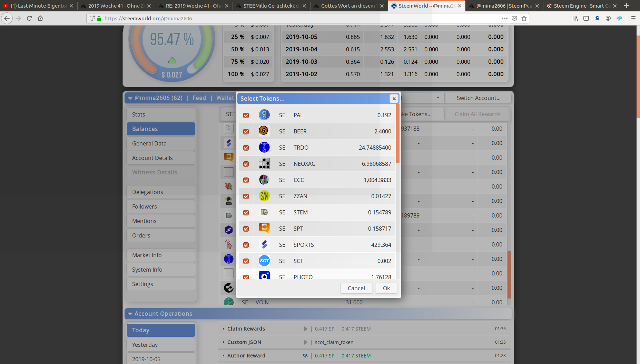This screenshot has height=364, width=640.
Task: Cancel the Select Tokens dialog
Action: [x=356, y=288]
